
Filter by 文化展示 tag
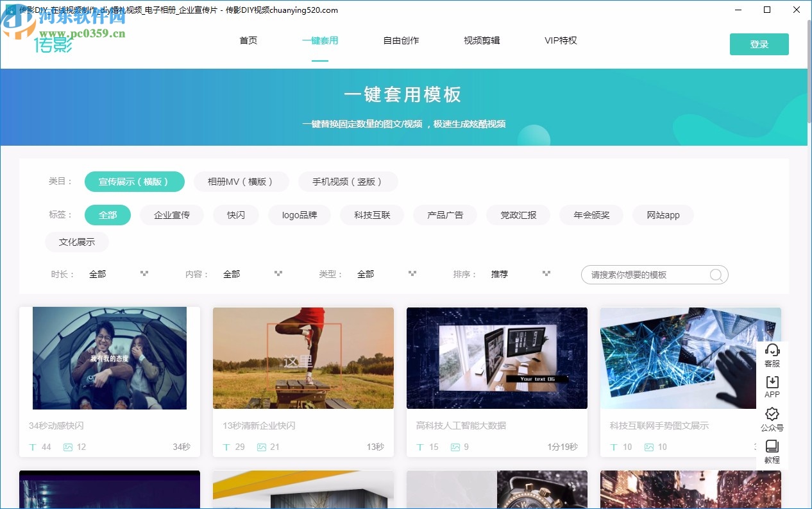click(77, 242)
